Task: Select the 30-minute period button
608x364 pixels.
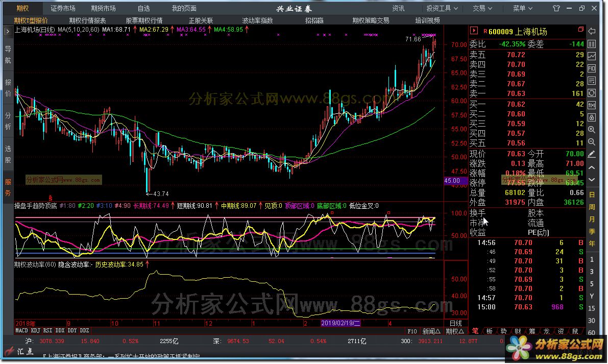Action: pos(592,321)
